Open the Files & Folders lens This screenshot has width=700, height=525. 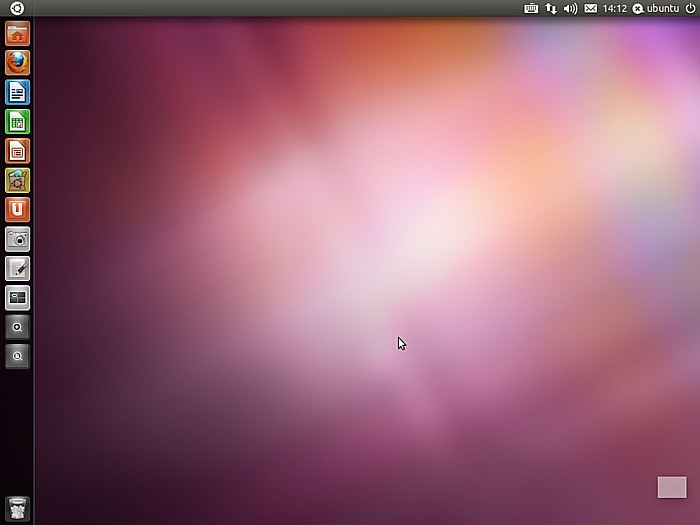[x=17, y=356]
